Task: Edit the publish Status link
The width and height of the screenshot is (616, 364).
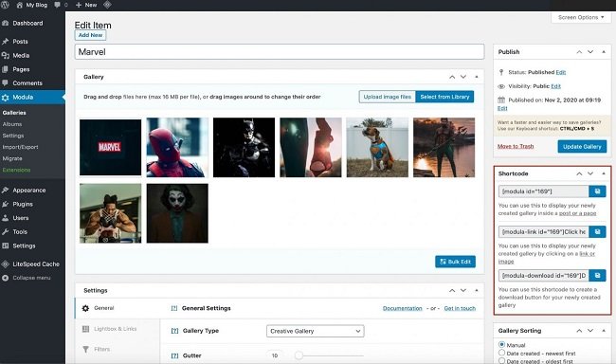Action: pyautogui.click(x=561, y=72)
